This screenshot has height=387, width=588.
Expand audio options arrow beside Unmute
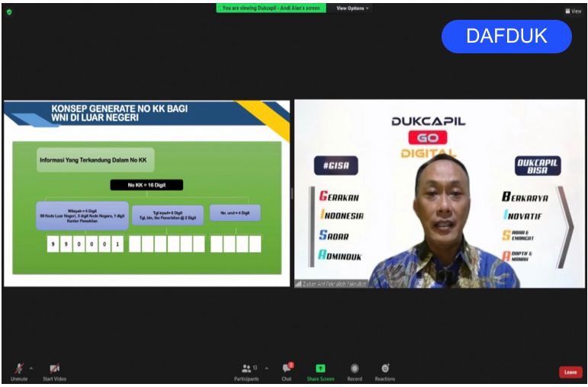click(31, 367)
